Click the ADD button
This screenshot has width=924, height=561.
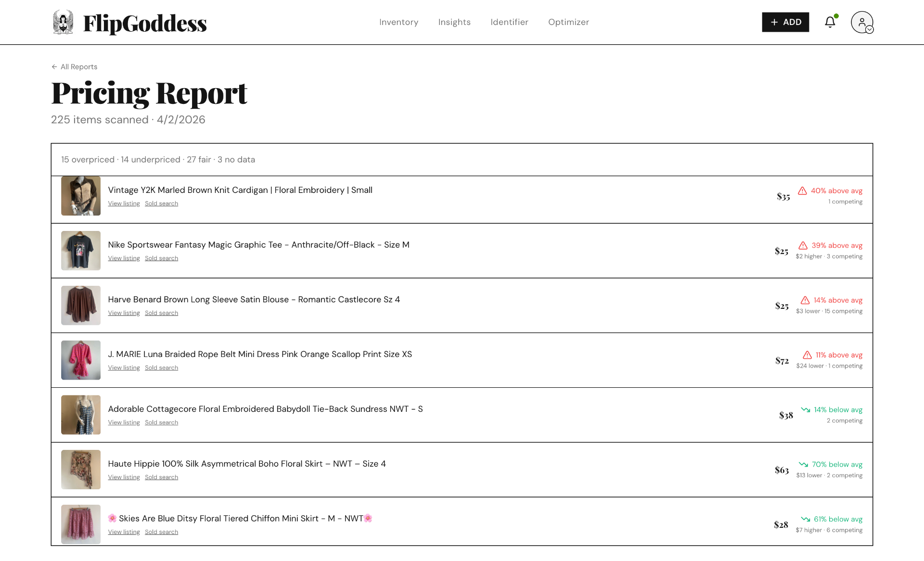785,22
